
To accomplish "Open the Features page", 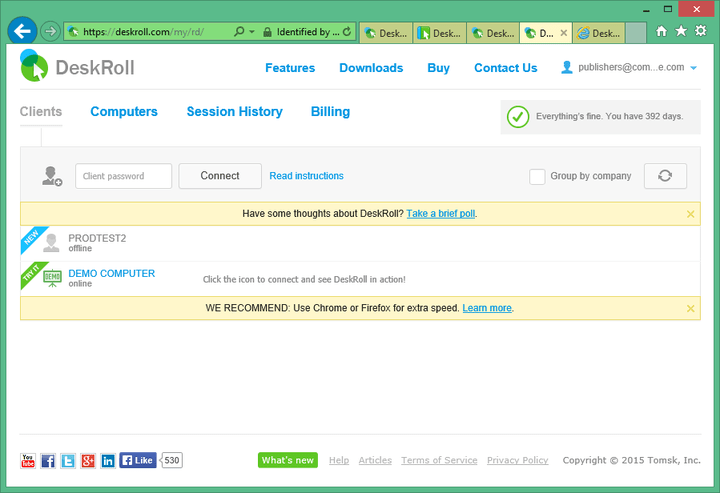I will 290,68.
